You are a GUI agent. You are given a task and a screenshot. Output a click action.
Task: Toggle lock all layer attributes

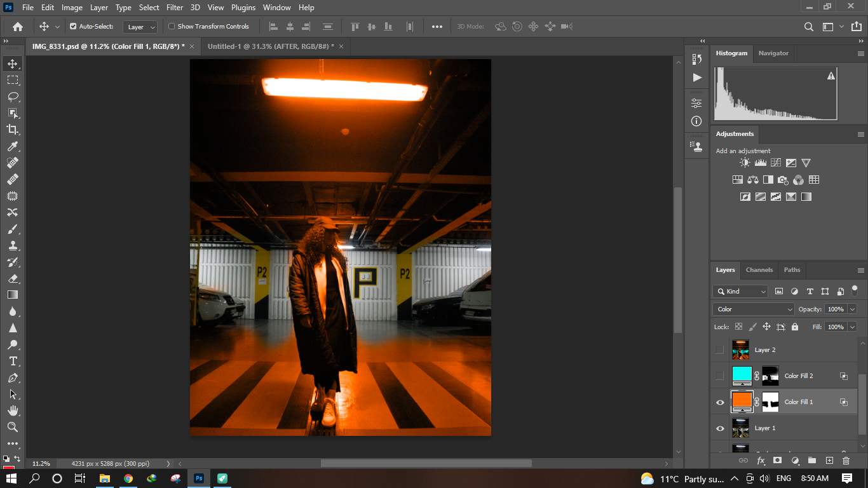click(795, 327)
